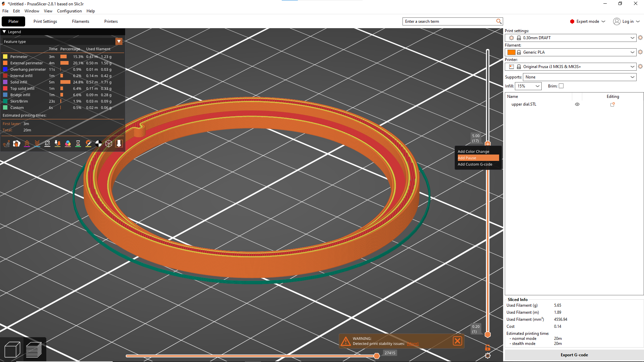Open the Configuration menu
This screenshot has height=362, width=644.
tap(69, 11)
